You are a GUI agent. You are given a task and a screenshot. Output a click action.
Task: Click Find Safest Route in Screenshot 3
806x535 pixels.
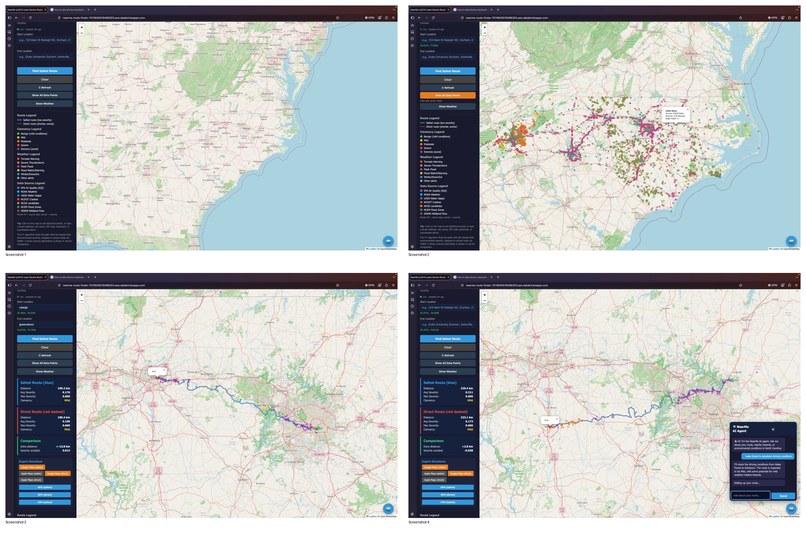click(45, 339)
